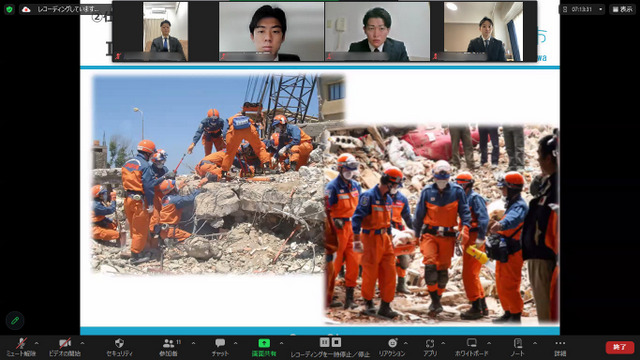Pause the recording
Screen dimensions: 640x360
point(324,342)
